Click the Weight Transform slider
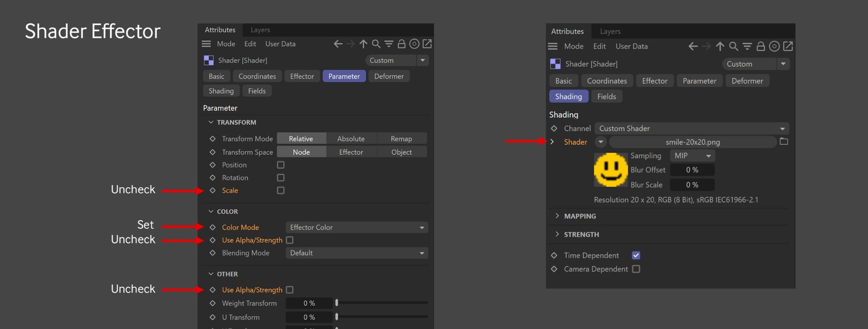 [x=382, y=302]
